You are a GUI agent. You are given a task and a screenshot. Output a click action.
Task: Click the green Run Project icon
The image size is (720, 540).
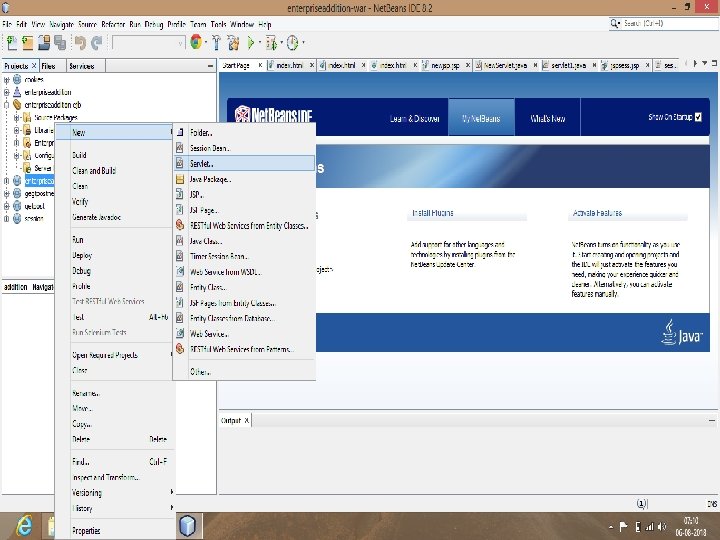coord(251,43)
